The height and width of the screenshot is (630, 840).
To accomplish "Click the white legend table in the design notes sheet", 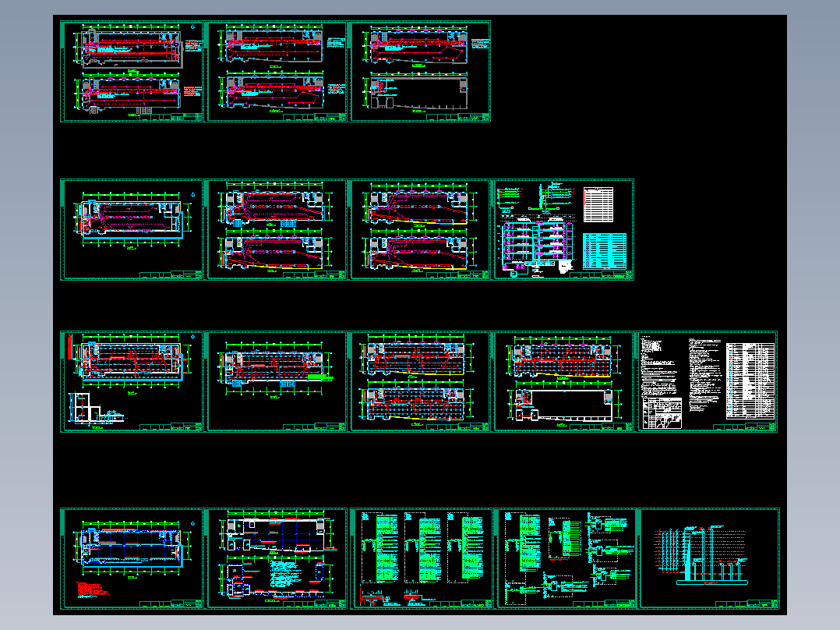I will (x=750, y=380).
